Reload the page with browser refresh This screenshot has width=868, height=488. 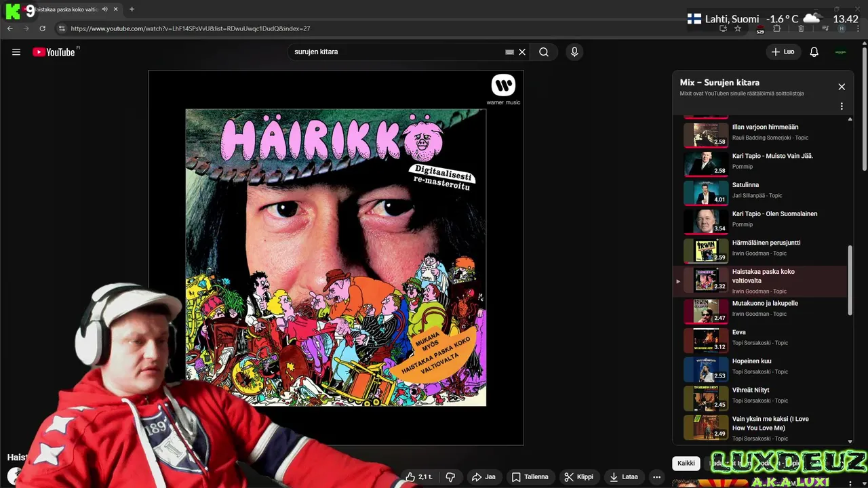42,28
